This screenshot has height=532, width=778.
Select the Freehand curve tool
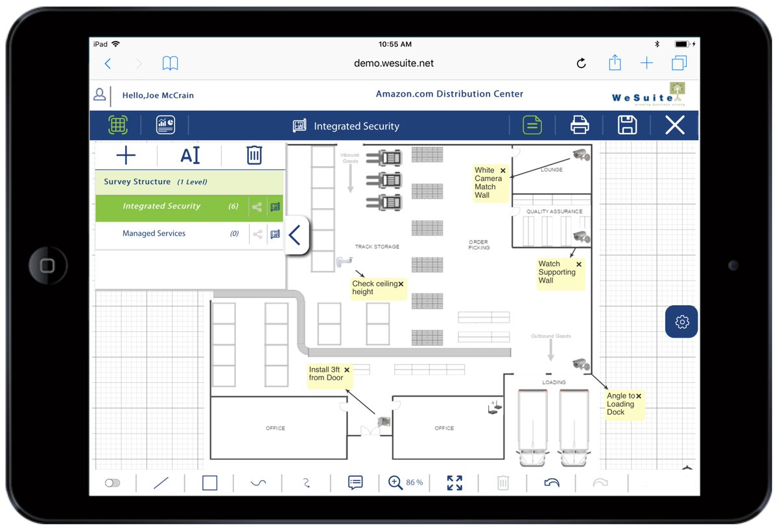click(258, 482)
